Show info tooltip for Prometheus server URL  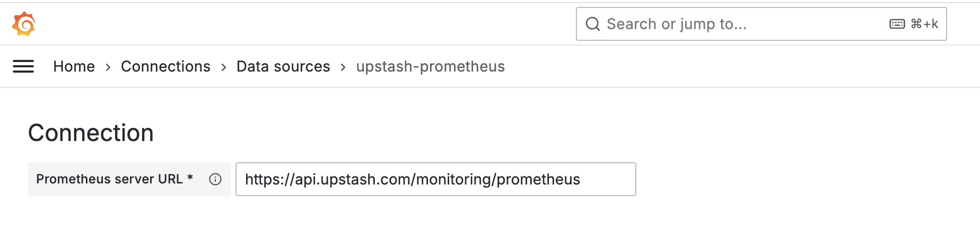(215, 179)
